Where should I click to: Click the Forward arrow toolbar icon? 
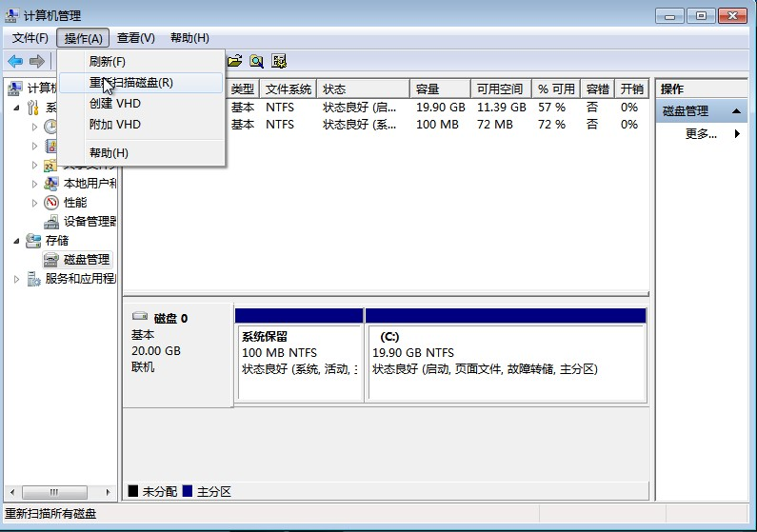click(37, 61)
